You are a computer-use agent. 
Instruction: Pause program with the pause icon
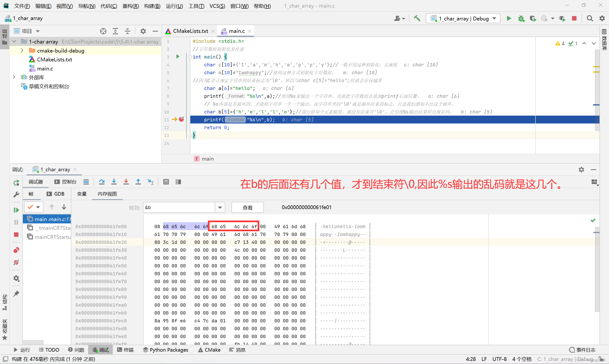pos(16,222)
